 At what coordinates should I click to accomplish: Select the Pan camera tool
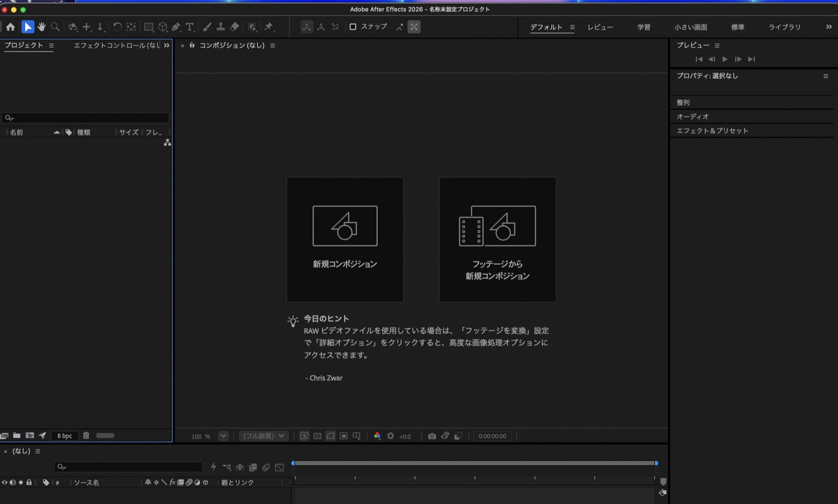[x=87, y=27]
